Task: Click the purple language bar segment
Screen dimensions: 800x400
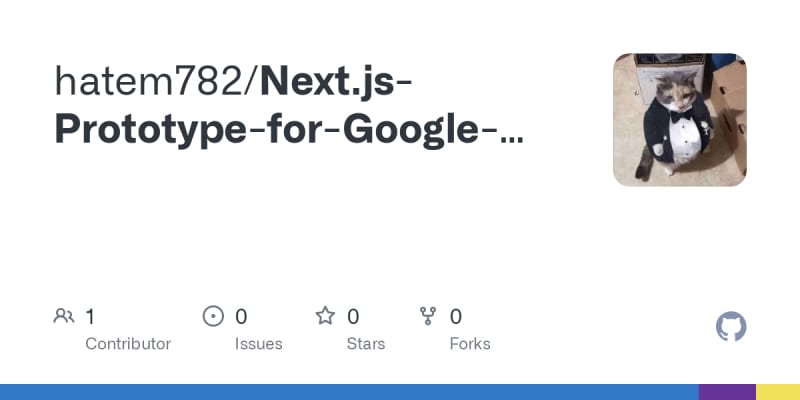Action: (727, 392)
